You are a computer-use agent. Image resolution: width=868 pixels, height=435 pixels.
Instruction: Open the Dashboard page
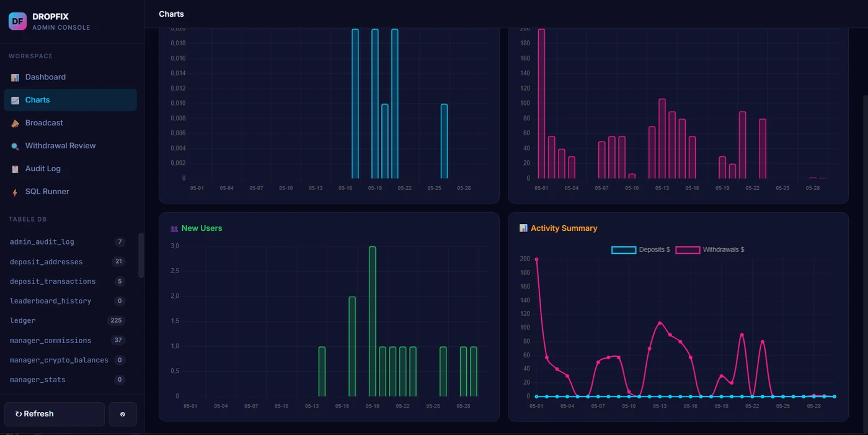[71, 77]
